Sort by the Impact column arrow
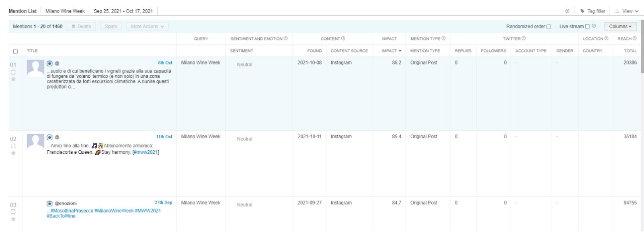The height and width of the screenshot is (240, 644). 400,51
